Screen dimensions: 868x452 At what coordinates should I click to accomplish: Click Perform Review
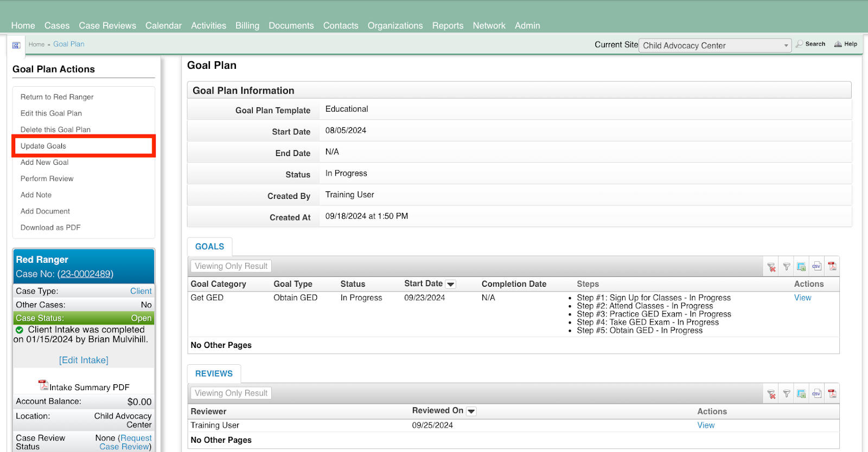(x=47, y=178)
